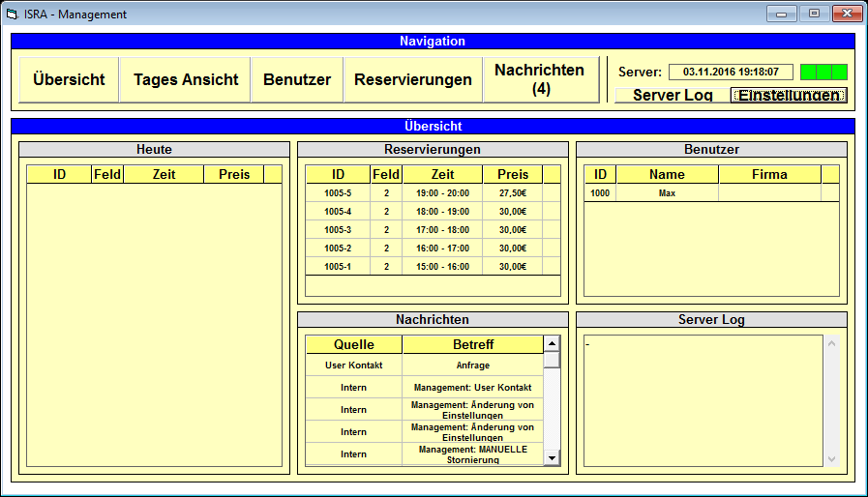Click the Firma column header in Benutzer
The width and height of the screenshot is (868, 497).
coord(769,174)
